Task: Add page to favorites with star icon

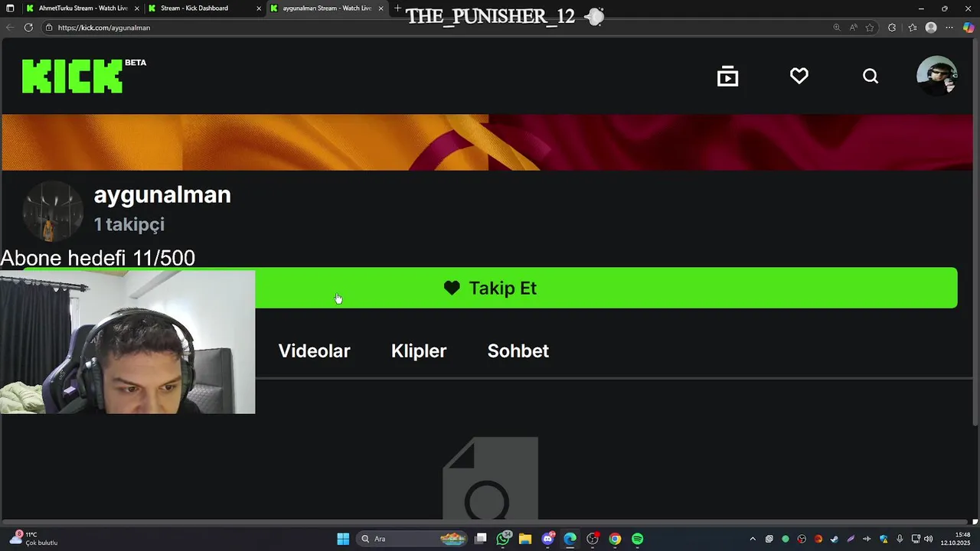Action: [x=870, y=28]
